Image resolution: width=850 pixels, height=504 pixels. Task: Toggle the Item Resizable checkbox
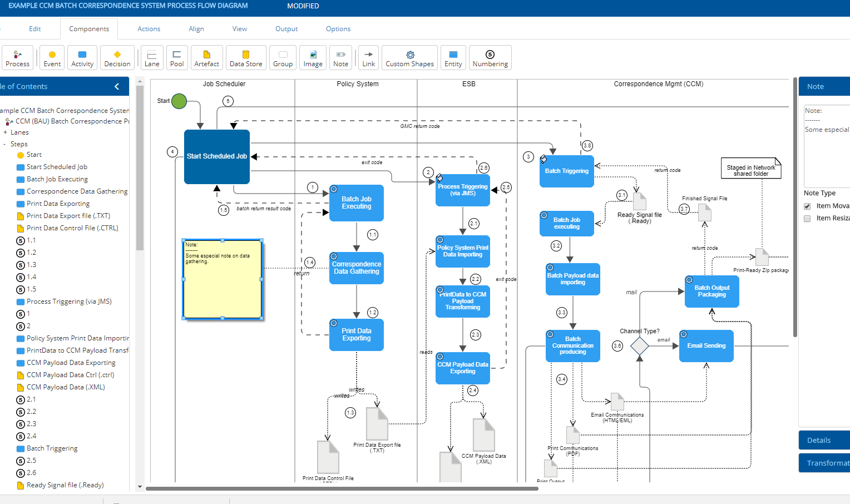pos(807,219)
